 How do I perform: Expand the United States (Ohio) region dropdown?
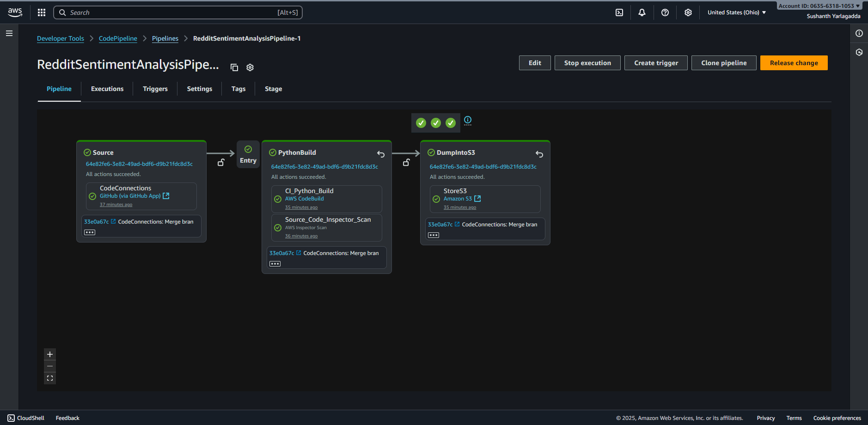(x=737, y=12)
